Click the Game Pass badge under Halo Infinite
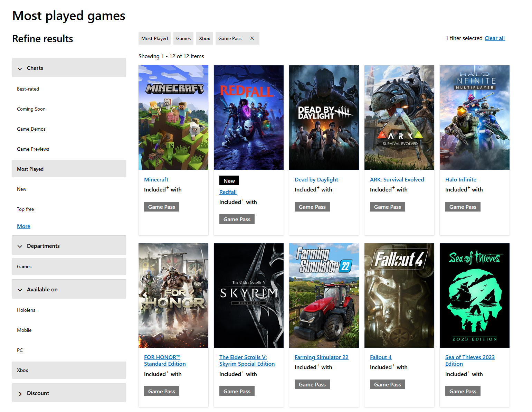 pos(463,207)
